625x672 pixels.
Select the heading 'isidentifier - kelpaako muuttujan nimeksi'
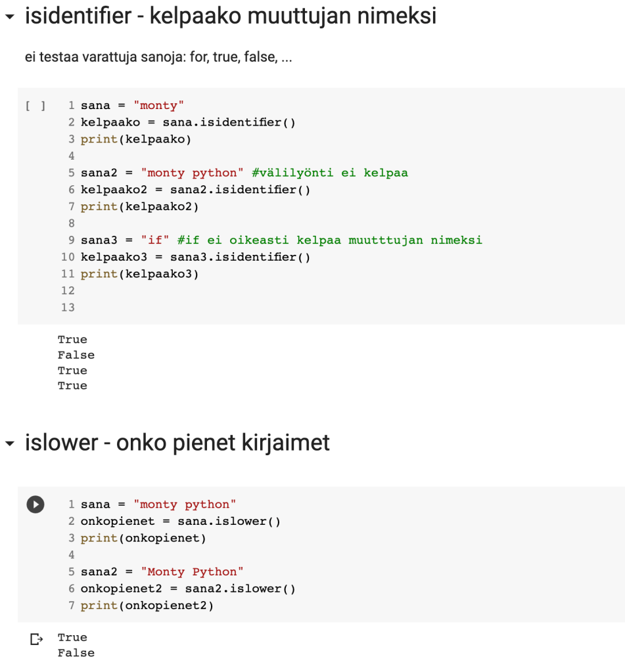pos(230,16)
